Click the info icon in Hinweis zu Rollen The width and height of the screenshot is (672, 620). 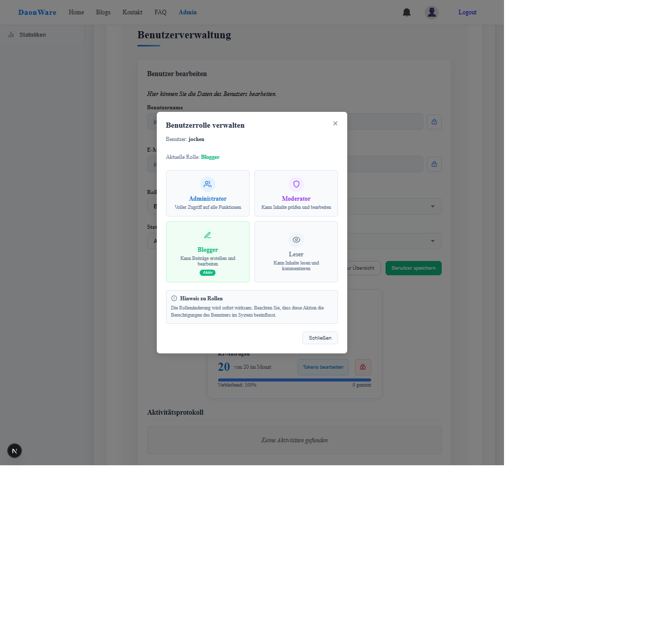coord(174,298)
